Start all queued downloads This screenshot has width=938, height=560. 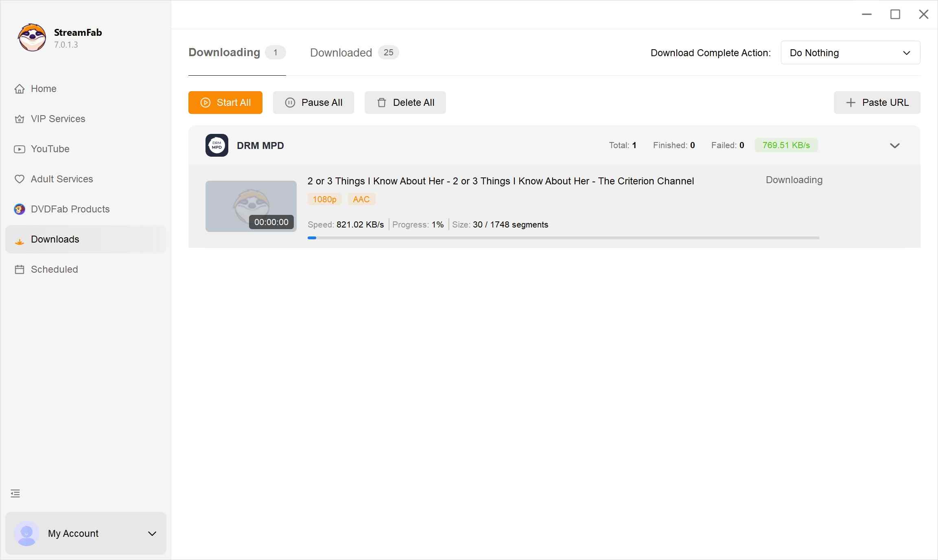tap(225, 103)
